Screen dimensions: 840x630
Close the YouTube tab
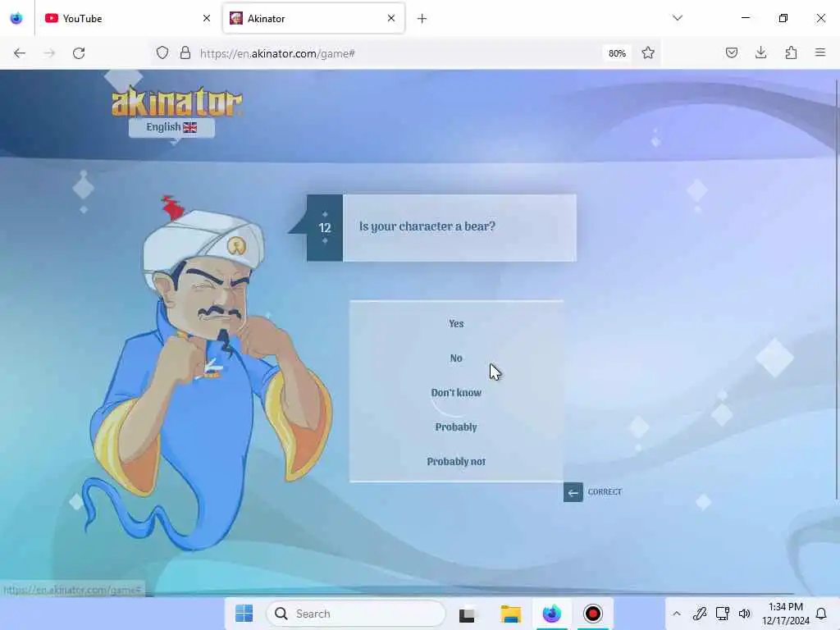[206, 19]
